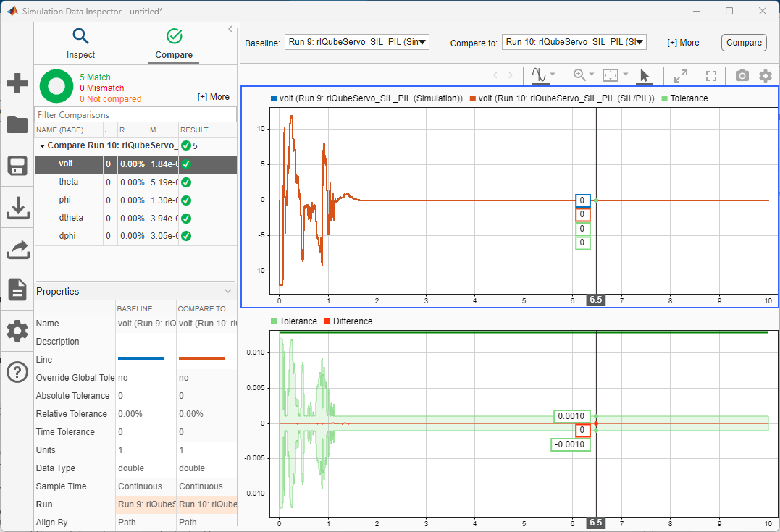The width and height of the screenshot is (780, 532).
Task: Select the theta signal row
Action: pos(70,182)
